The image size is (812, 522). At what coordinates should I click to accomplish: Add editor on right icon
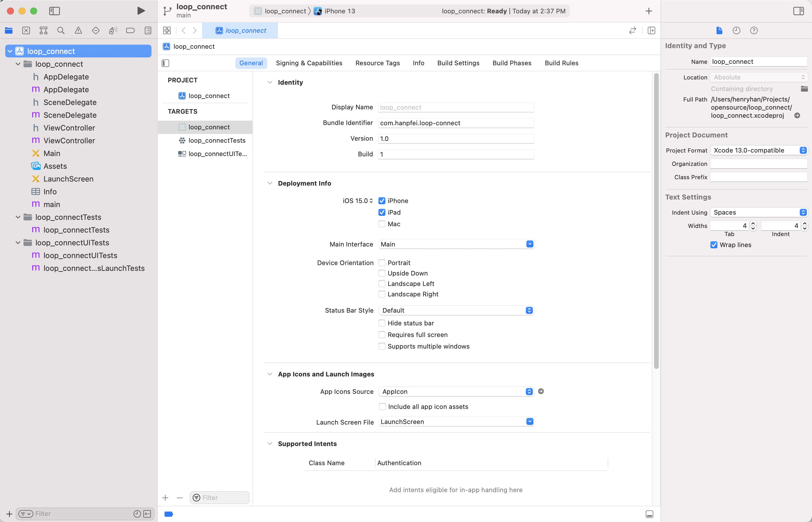[651, 30]
